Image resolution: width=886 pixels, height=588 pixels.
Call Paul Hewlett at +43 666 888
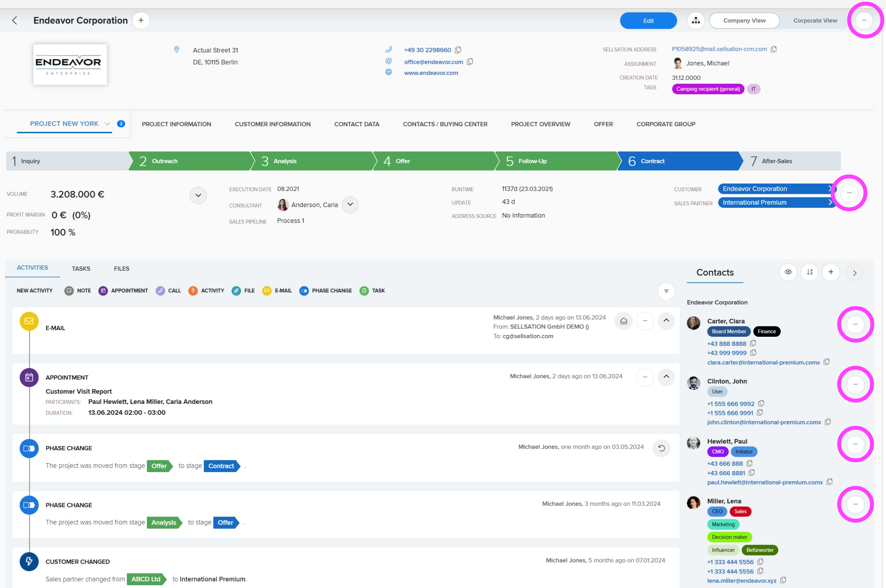[725, 464]
